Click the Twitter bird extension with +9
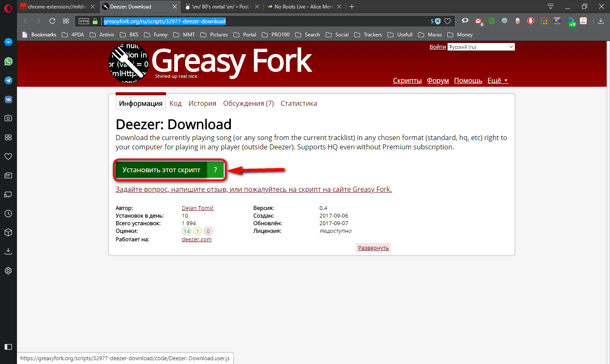Viewport: 610px width, 364px height. 571,21
